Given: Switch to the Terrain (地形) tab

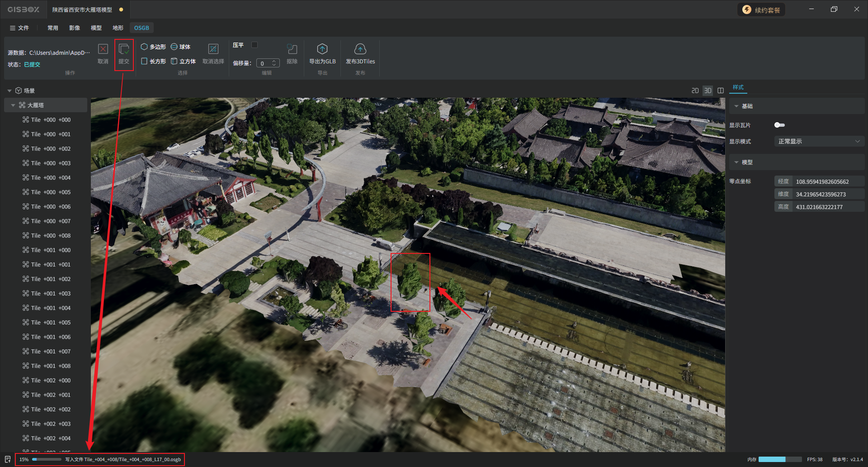Looking at the screenshot, I should 118,28.
